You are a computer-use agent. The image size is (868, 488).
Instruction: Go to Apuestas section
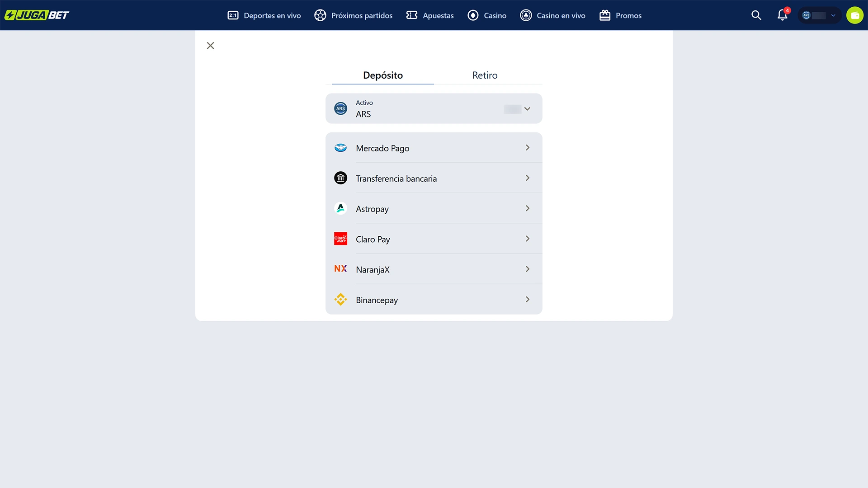click(430, 15)
